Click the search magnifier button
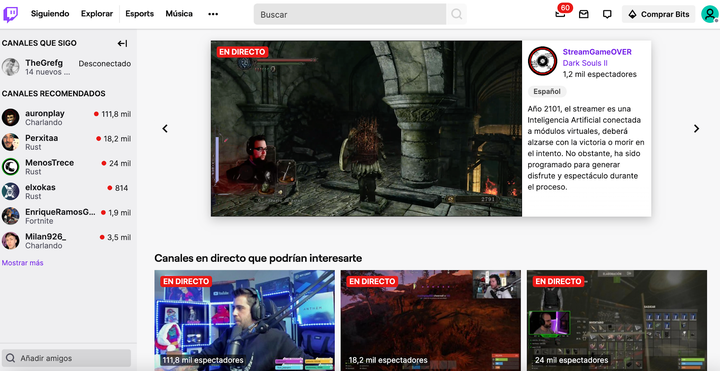The height and width of the screenshot is (371, 720). (456, 14)
